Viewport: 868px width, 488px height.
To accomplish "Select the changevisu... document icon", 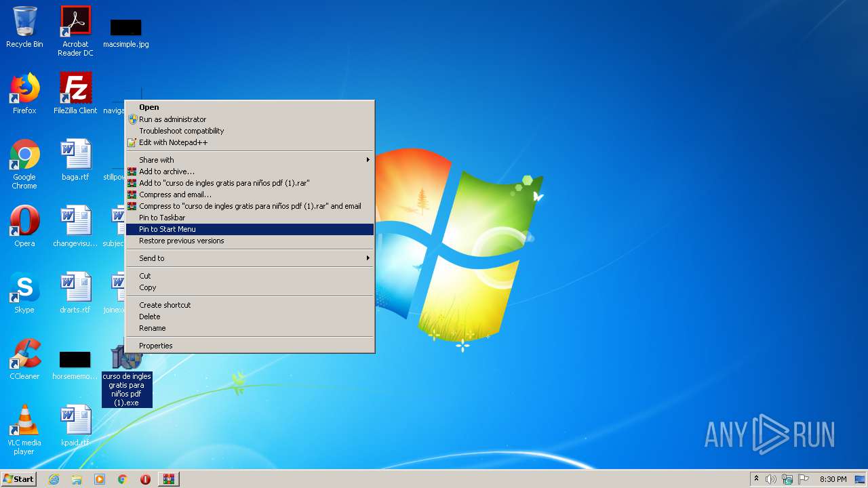I will (75, 226).
